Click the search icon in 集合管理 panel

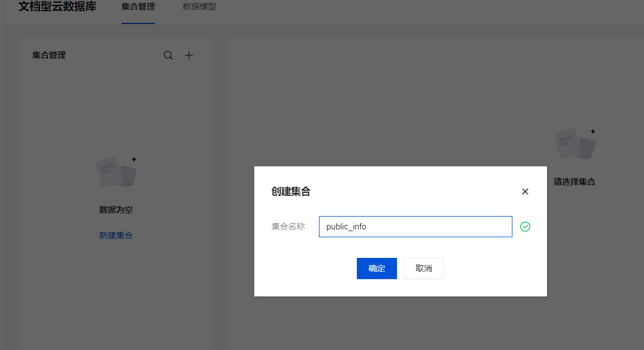pyautogui.click(x=168, y=55)
